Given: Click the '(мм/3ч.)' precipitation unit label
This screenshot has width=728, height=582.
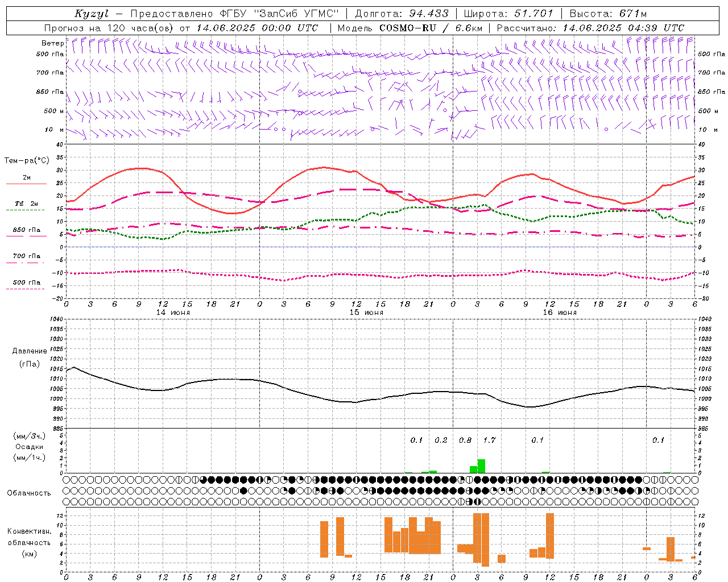Looking at the screenshot, I should tap(29, 436).
